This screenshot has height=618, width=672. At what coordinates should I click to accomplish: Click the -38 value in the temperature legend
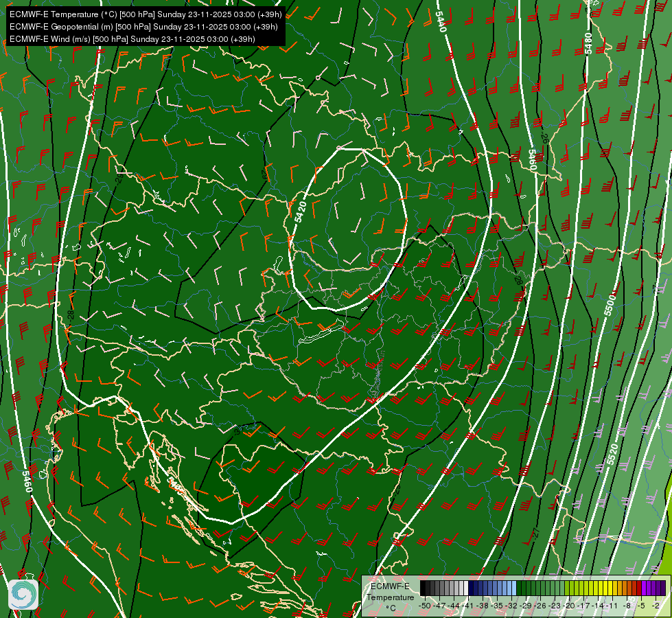[483, 606]
